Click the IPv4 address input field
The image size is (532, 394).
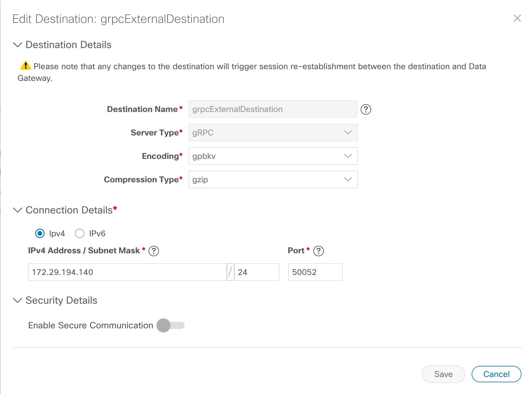pyautogui.click(x=127, y=272)
